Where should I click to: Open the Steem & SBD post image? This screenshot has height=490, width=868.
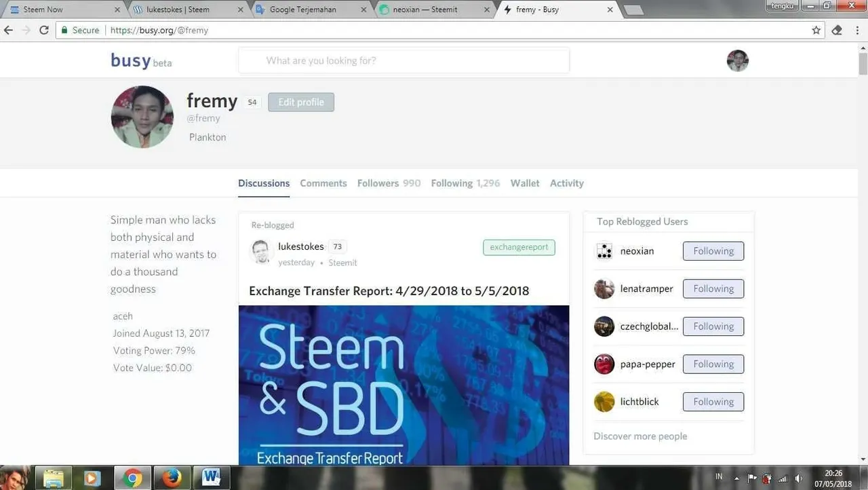click(x=403, y=385)
